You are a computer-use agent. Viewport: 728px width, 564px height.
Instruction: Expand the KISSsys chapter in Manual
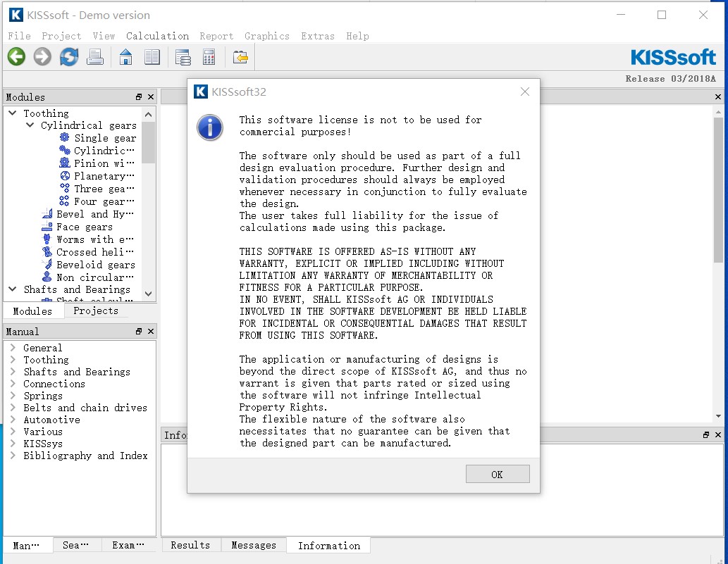[x=13, y=444]
